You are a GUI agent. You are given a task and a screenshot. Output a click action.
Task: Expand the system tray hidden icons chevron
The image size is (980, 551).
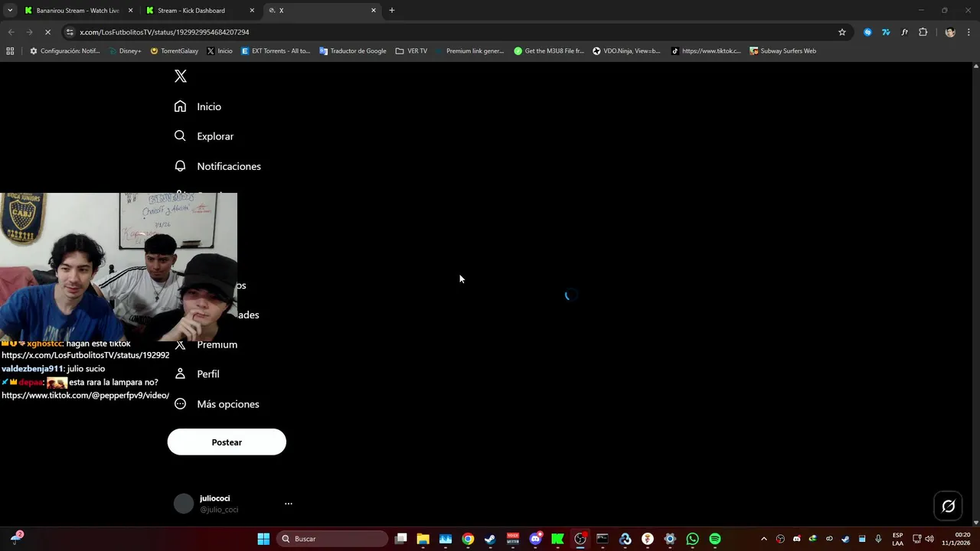(x=763, y=539)
